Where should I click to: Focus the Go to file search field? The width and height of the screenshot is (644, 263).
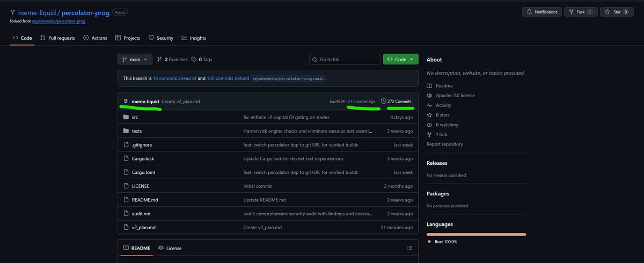pos(344,60)
